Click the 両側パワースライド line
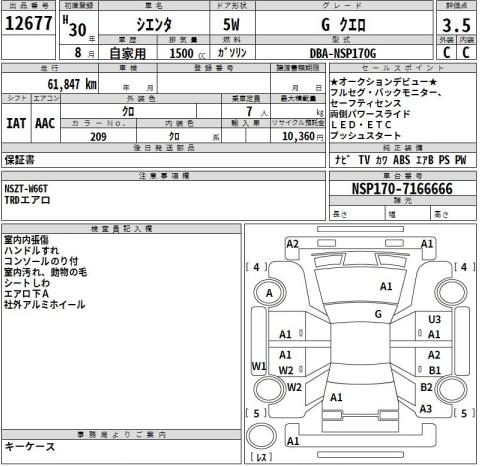 (370, 114)
